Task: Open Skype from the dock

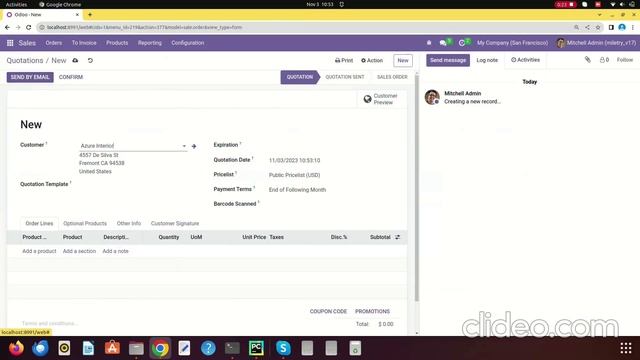Action: tap(283, 348)
